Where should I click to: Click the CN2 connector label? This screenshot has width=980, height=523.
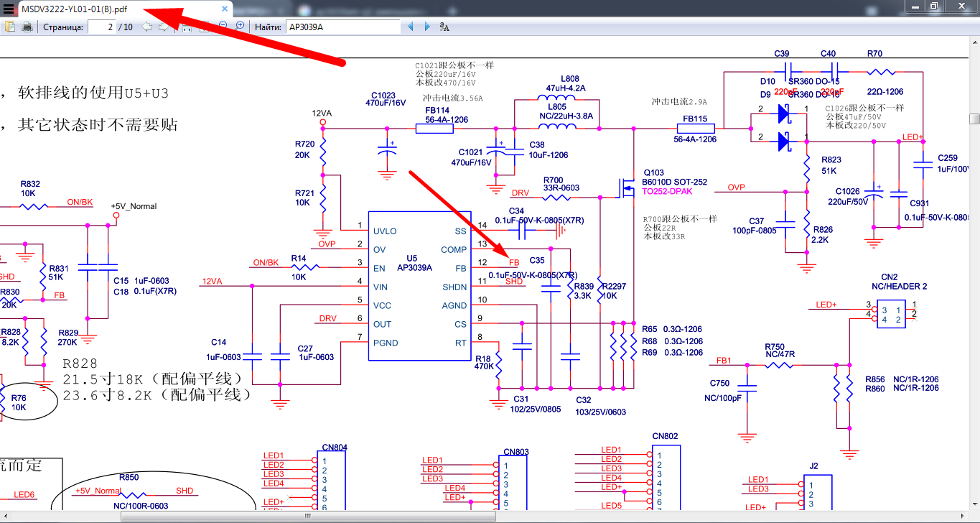890,277
